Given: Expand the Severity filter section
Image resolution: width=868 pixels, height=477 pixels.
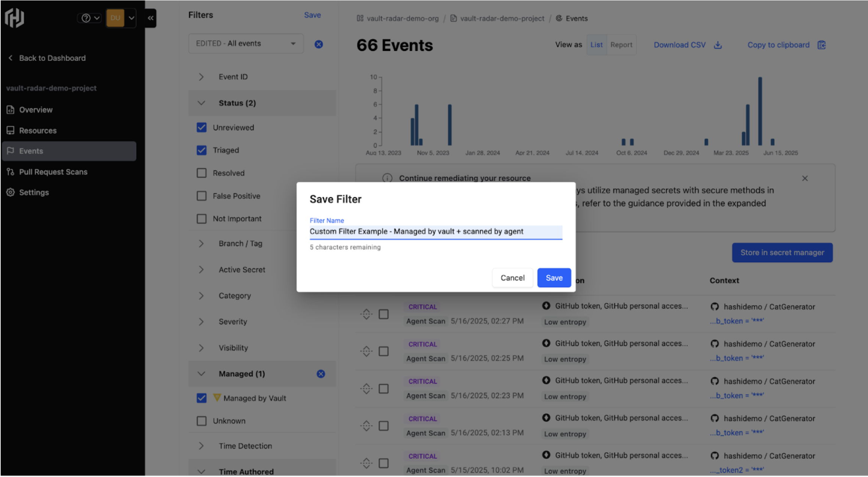Looking at the screenshot, I should point(201,322).
